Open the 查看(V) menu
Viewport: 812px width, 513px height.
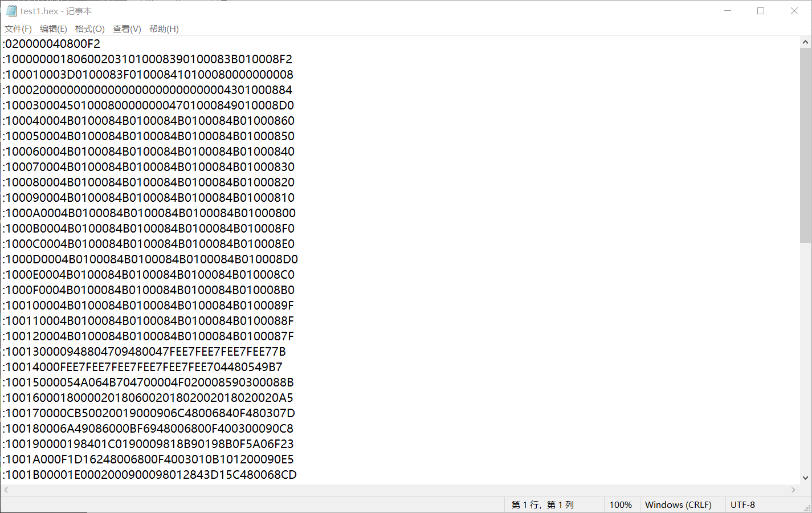tap(127, 29)
